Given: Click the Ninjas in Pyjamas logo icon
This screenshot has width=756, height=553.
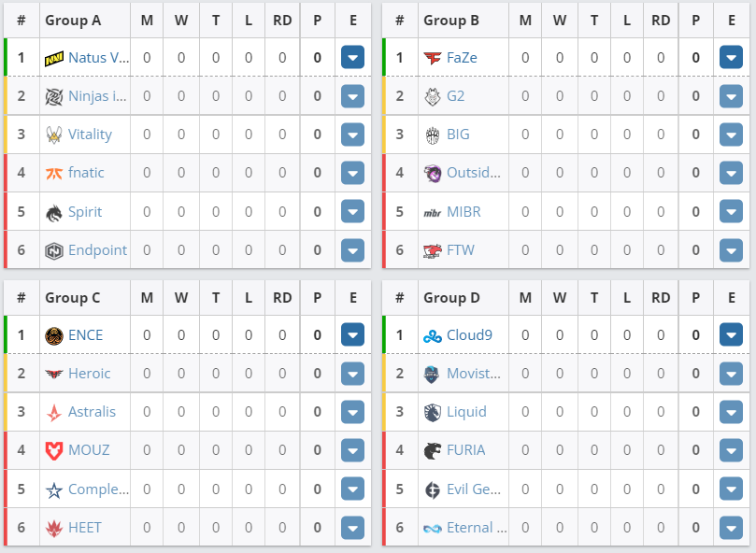Looking at the screenshot, I should coord(54,96).
